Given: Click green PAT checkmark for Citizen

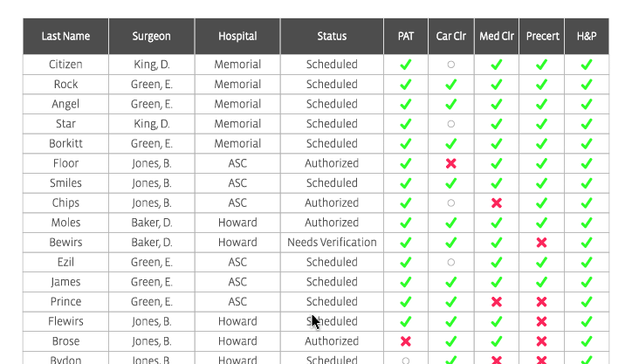Looking at the screenshot, I should 405,65.
